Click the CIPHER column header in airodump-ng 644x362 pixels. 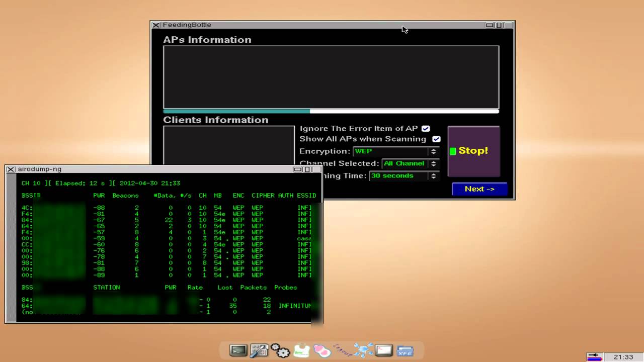(263, 196)
